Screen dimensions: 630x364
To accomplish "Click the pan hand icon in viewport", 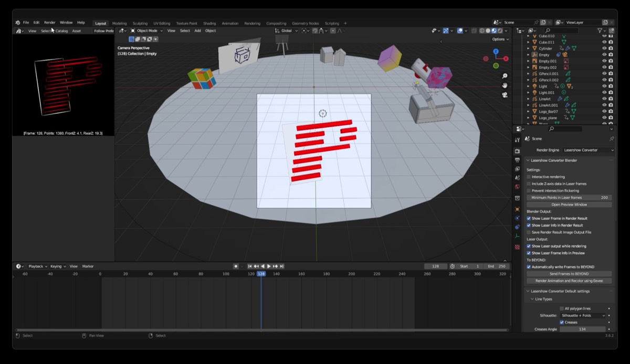I will [x=505, y=85].
